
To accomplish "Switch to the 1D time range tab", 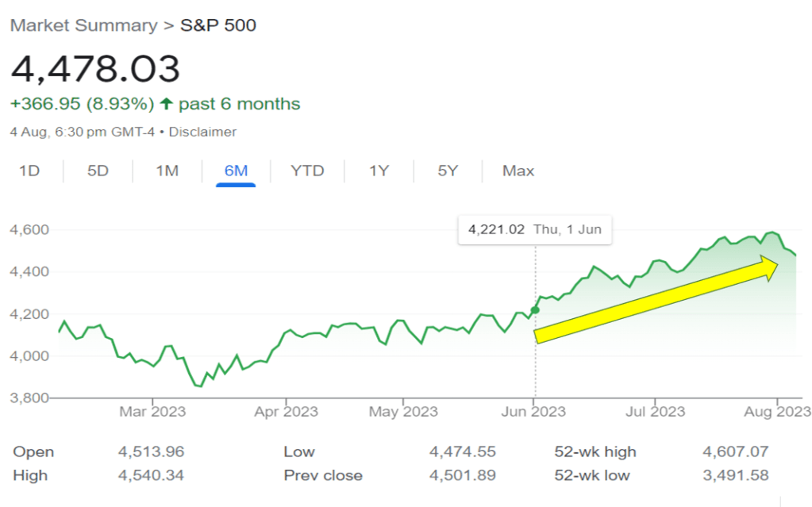I will 29,171.
